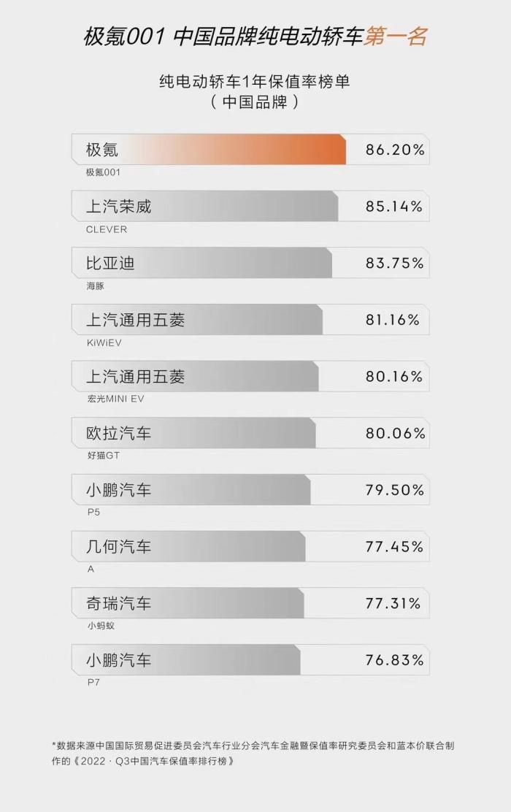Click the 奇瑞汽车 bar

click(x=188, y=603)
